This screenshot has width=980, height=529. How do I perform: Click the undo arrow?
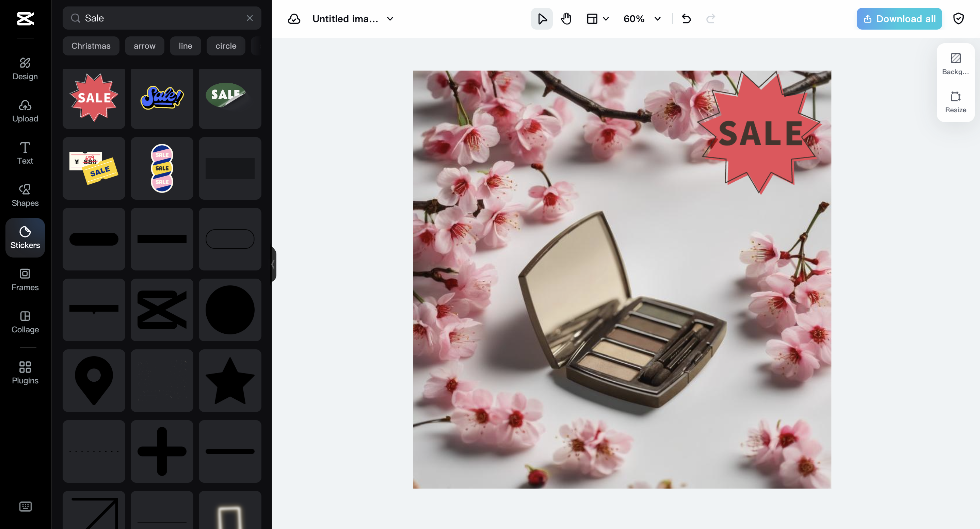(686, 19)
